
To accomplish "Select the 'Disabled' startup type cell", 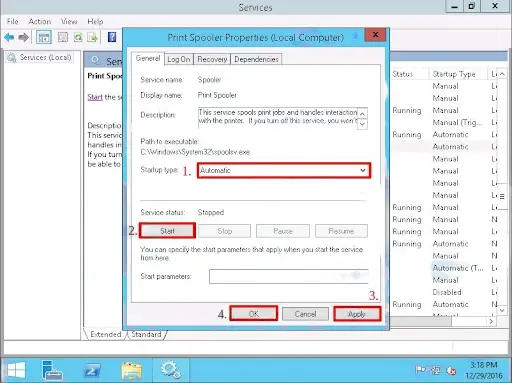I will 447,292.
